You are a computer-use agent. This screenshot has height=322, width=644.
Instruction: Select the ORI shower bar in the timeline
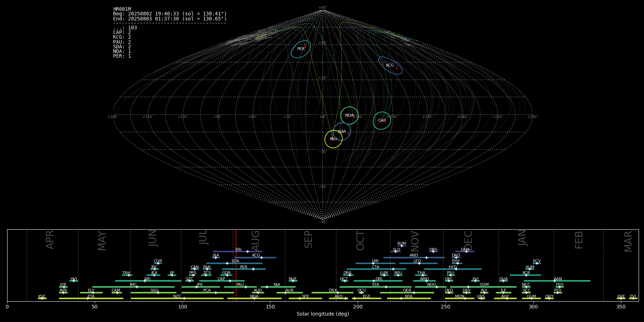click(x=378, y=281)
